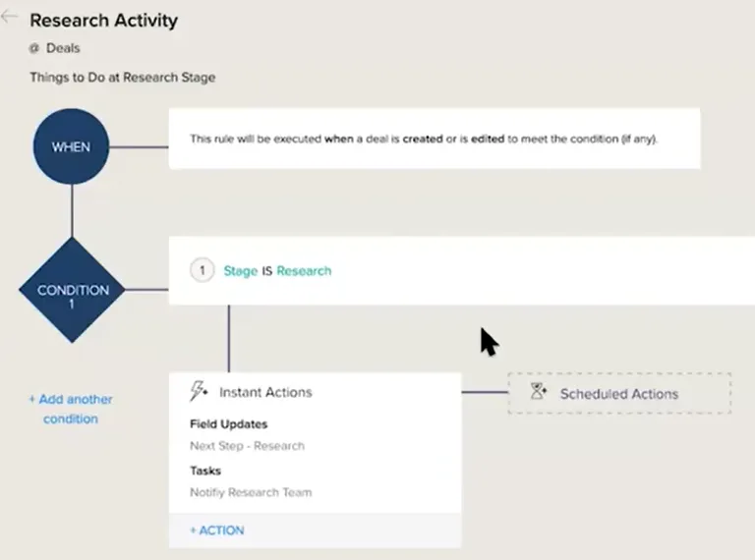Open the Next Step - Research field update
This screenshot has width=755, height=560.
(x=247, y=446)
